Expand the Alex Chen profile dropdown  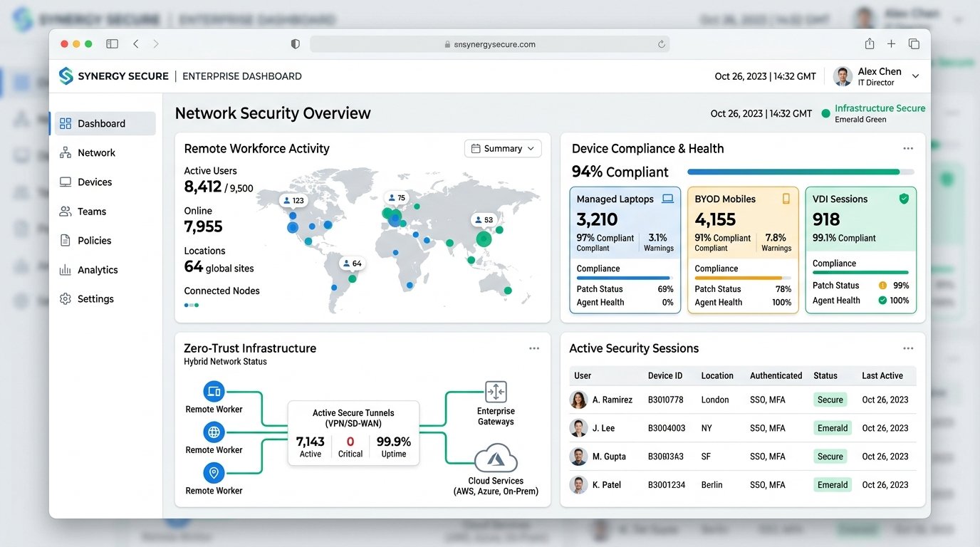916,76
